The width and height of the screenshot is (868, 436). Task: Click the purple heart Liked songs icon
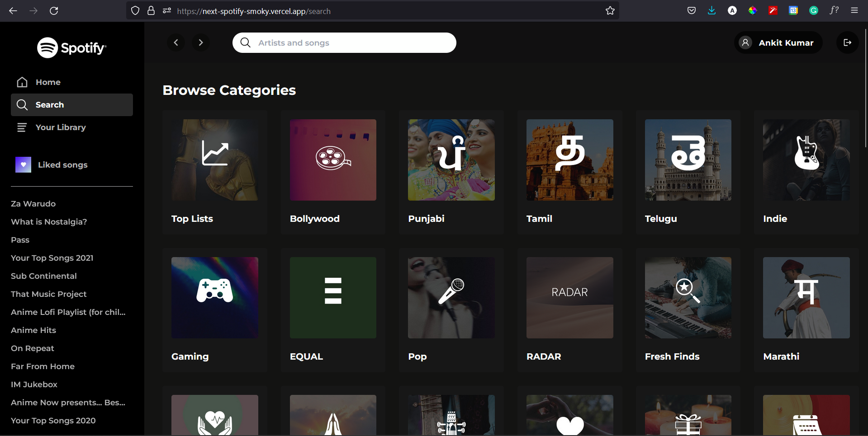tap(23, 165)
